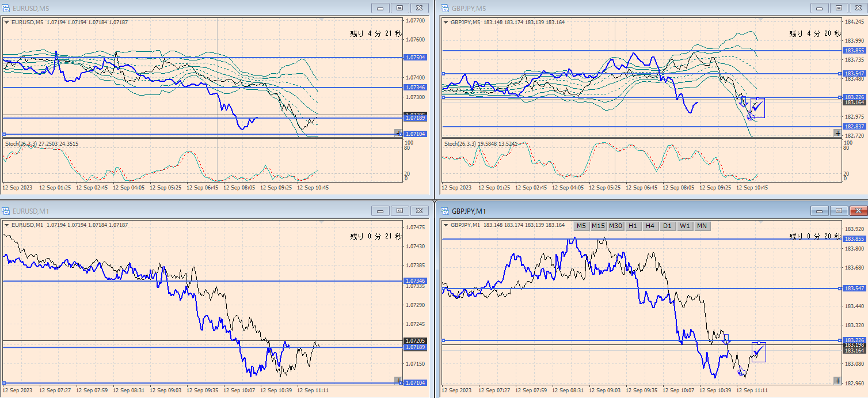The height and width of the screenshot is (398, 868).
Task: Click chart shift triangle in GBPJPY,M1 chart
Action: tap(760, 222)
